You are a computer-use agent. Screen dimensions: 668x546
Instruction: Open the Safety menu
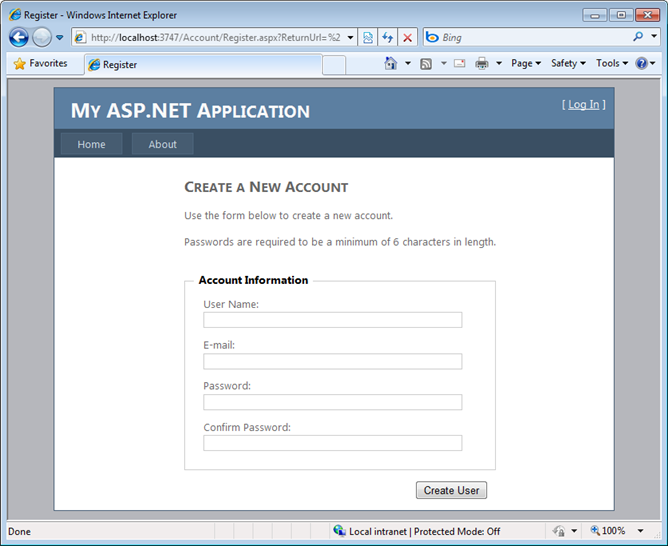click(568, 63)
